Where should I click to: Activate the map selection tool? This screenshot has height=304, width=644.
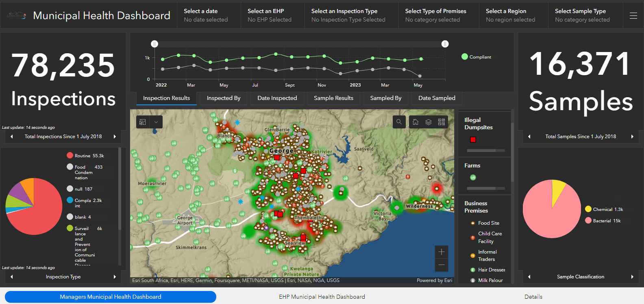tap(143, 122)
